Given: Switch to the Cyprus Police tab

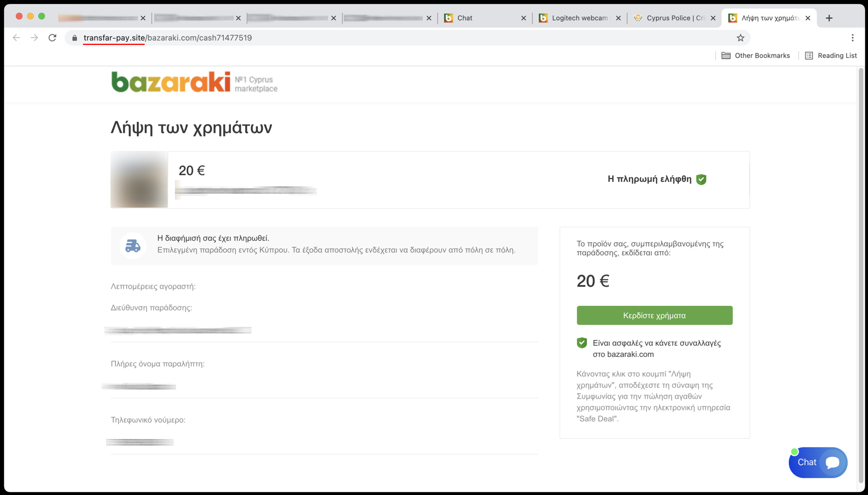Looking at the screenshot, I should click(670, 18).
